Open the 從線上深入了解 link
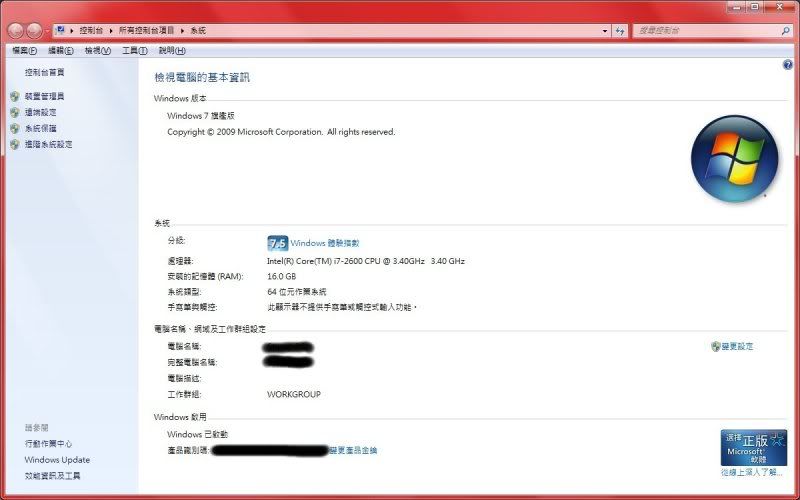Image resolution: width=800 pixels, height=500 pixels. [751, 472]
